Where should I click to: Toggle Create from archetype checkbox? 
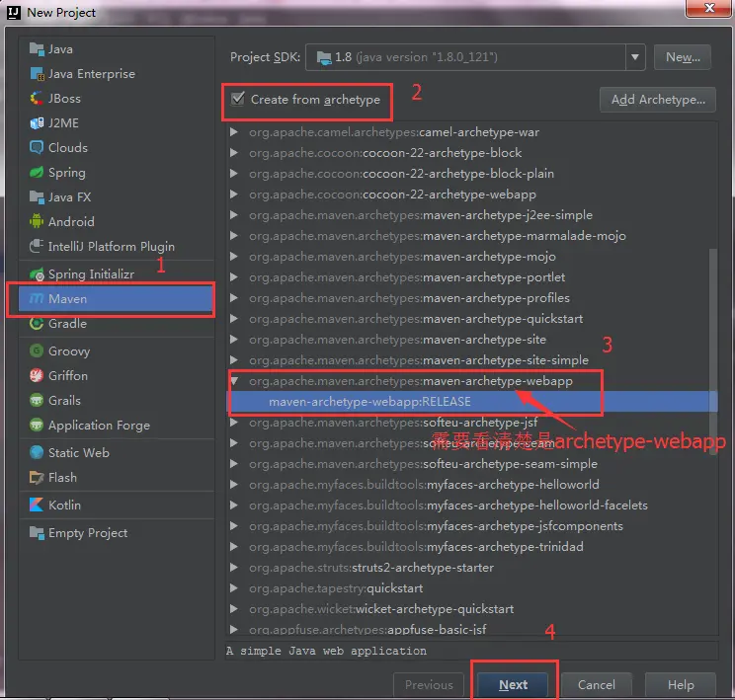238,99
